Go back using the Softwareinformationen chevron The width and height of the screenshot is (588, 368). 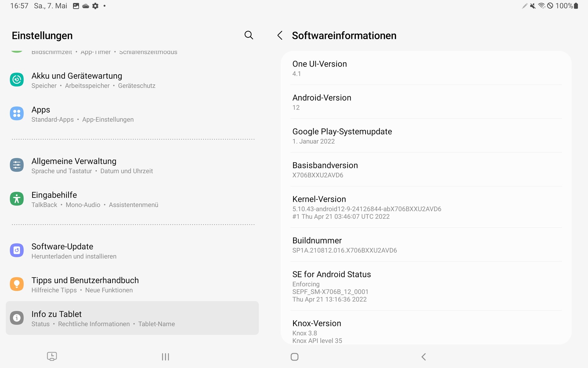280,35
